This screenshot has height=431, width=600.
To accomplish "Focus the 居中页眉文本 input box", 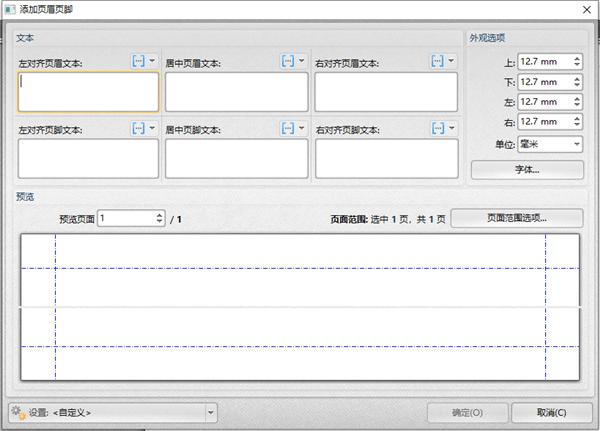I will 236,92.
